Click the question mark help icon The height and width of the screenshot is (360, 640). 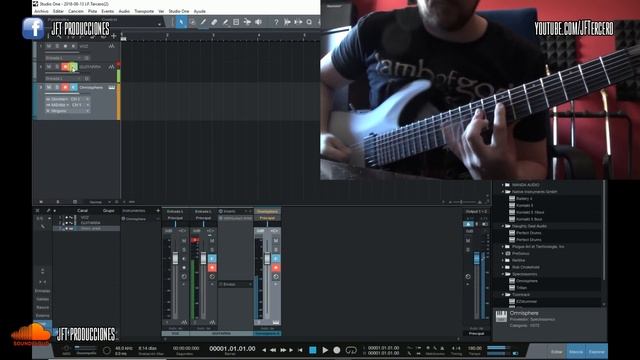pyautogui.click(x=276, y=22)
